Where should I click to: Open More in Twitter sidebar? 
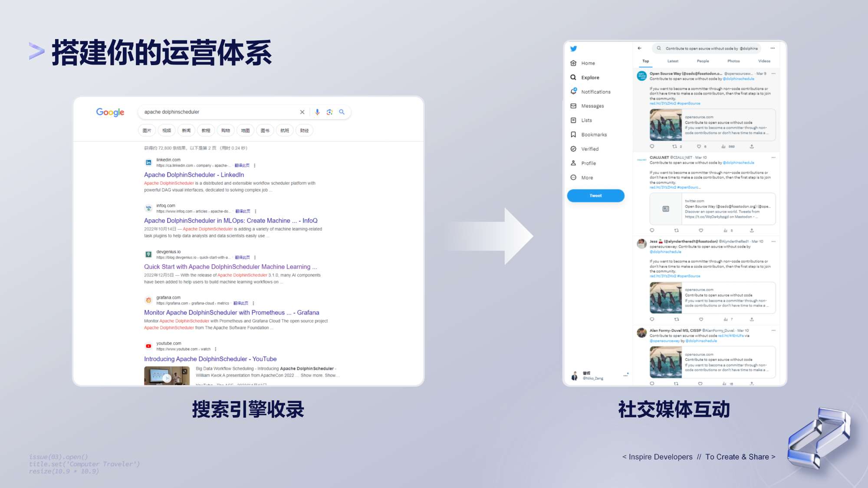click(x=582, y=178)
